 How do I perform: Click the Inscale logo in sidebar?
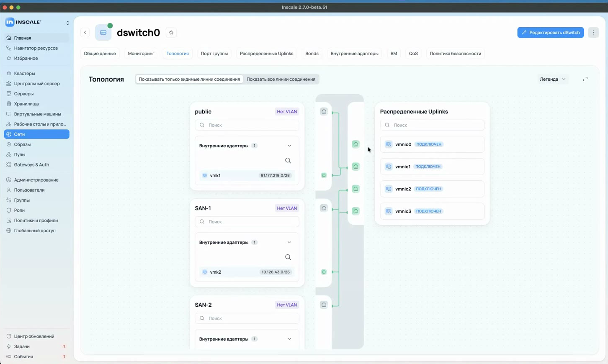(23, 22)
